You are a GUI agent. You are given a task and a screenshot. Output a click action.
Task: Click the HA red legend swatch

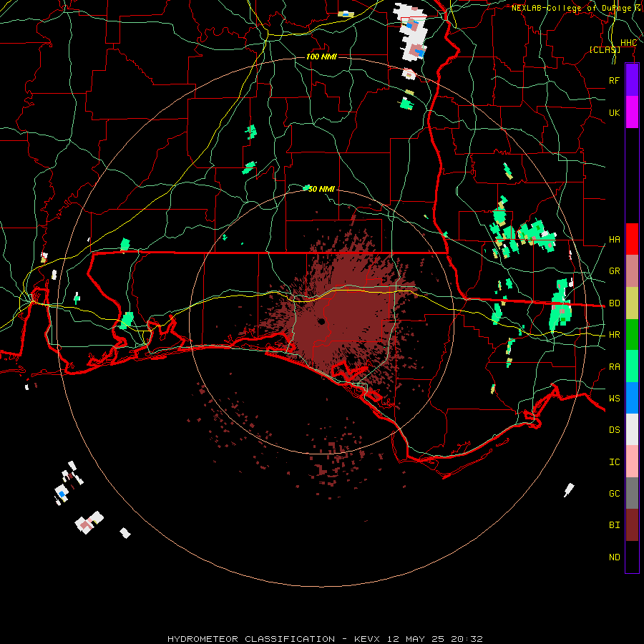point(632,239)
